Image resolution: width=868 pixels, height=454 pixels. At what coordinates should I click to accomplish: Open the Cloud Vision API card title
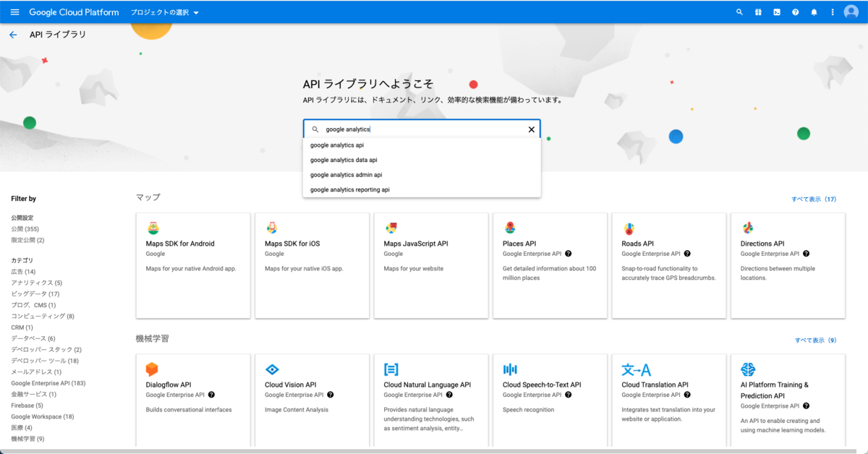[291, 385]
